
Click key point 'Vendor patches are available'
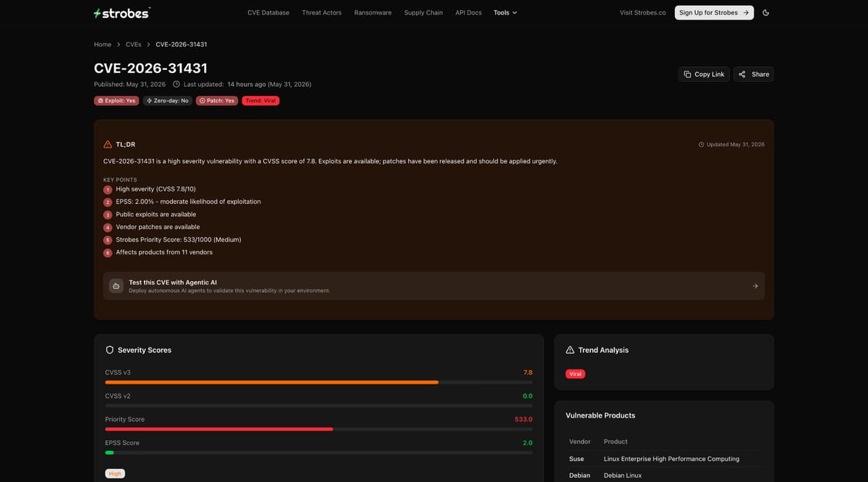(158, 227)
